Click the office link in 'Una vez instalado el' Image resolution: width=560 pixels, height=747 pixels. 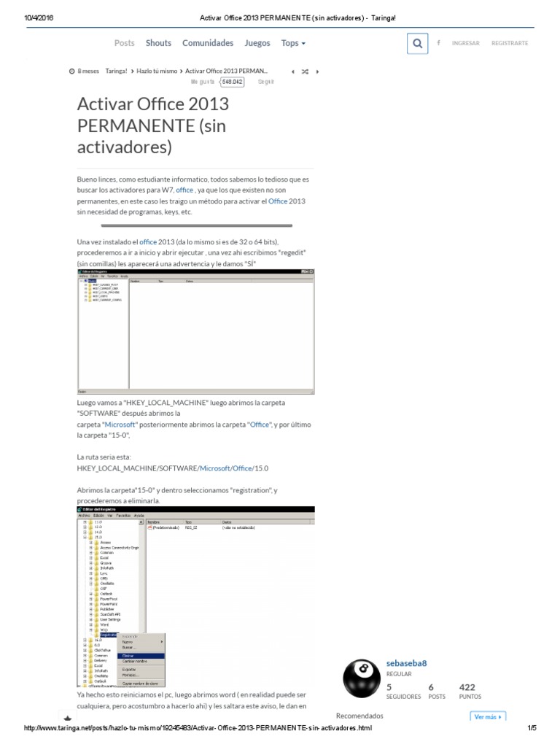click(148, 242)
